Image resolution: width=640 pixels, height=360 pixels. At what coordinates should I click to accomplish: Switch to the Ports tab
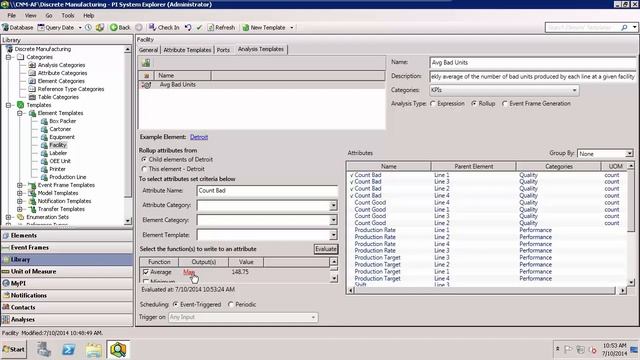click(x=223, y=50)
